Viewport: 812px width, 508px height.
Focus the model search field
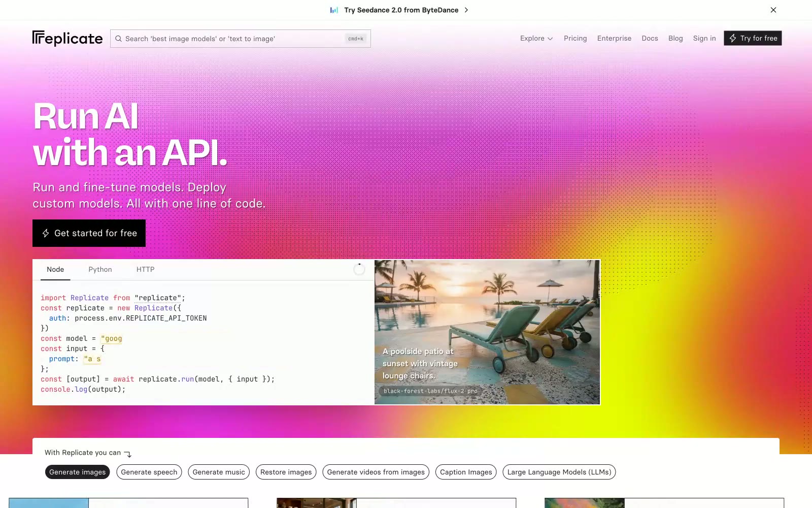tap(241, 39)
